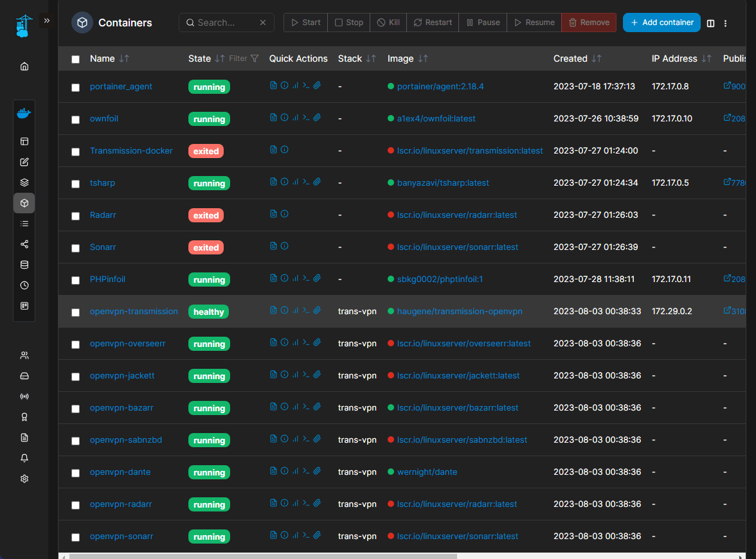Open the portainer/agent:2.18.4 image link
Viewport: 756px width, 559px height.
pyautogui.click(x=440, y=86)
